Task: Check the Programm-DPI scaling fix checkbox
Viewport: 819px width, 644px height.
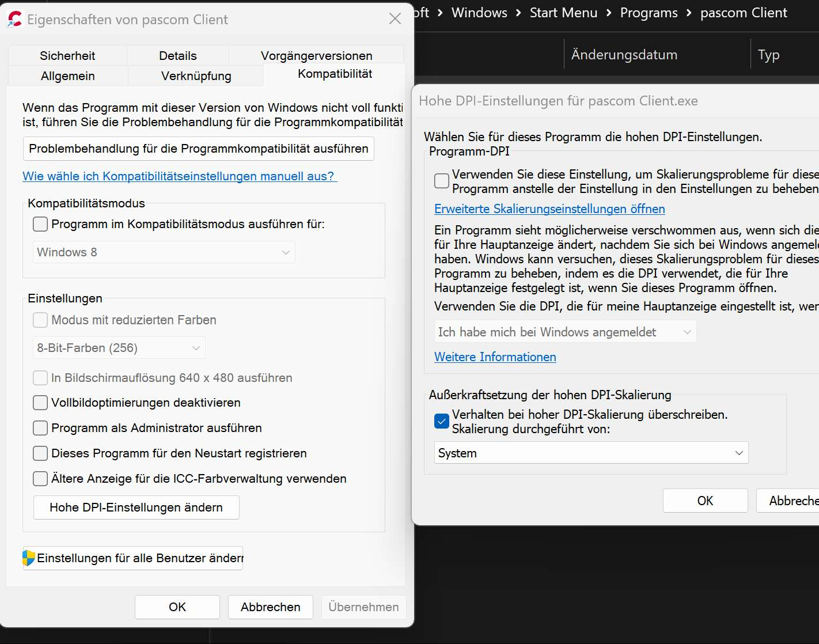Action: tap(442, 181)
